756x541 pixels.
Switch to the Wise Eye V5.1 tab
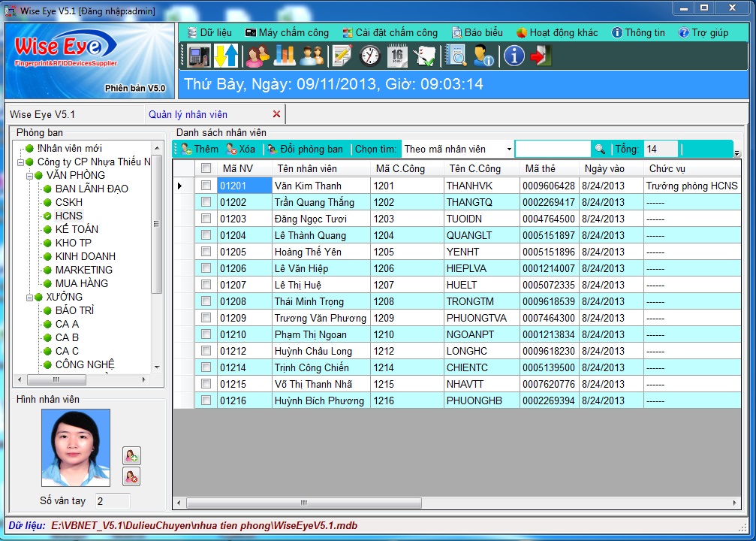pyautogui.click(x=42, y=114)
